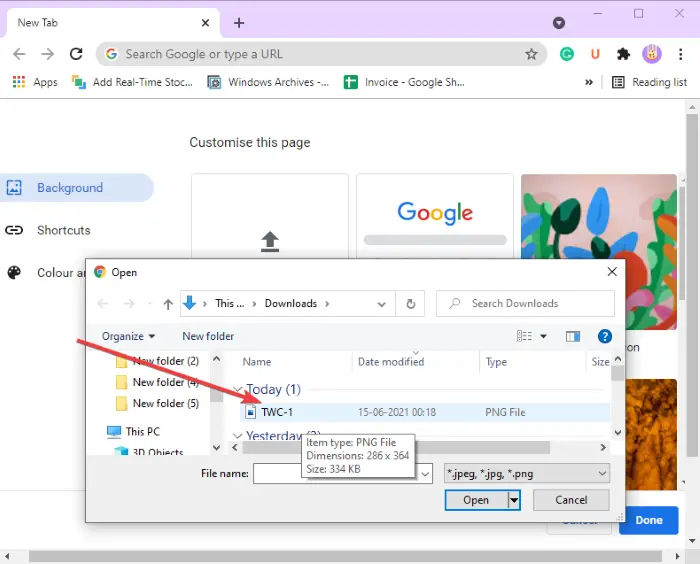The image size is (700, 564).
Task: Click the Chrome back arrow icon
Action: point(19,54)
